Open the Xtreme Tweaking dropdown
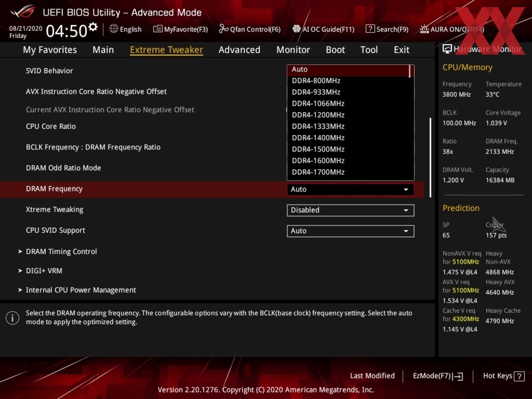 [350, 210]
